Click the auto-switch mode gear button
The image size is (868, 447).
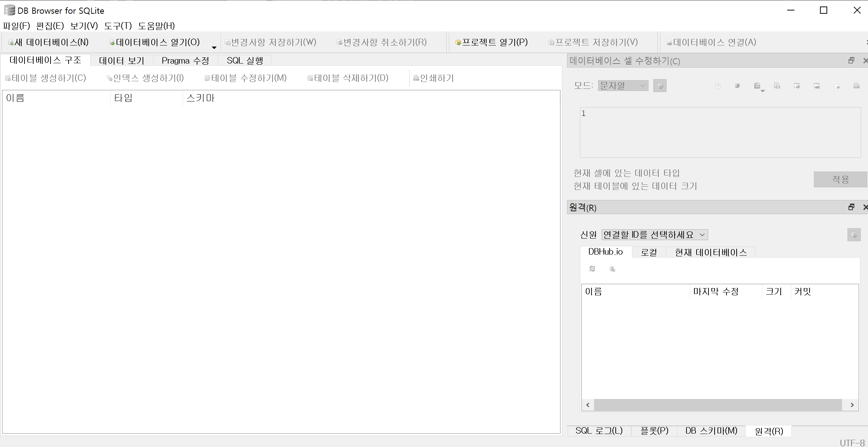660,86
